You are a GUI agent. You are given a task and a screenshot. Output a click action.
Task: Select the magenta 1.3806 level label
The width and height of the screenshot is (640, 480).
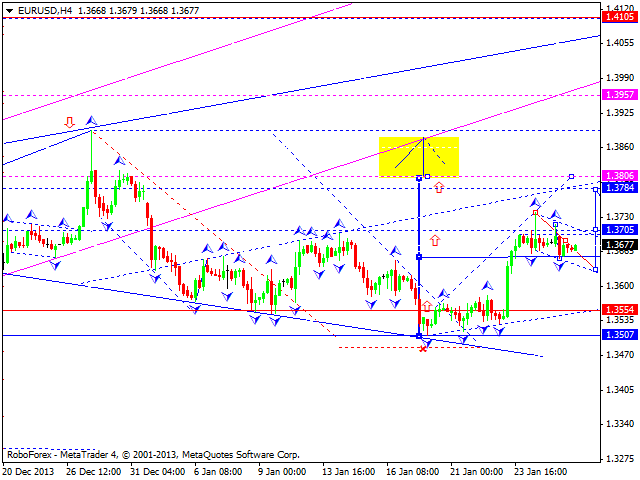click(x=620, y=176)
